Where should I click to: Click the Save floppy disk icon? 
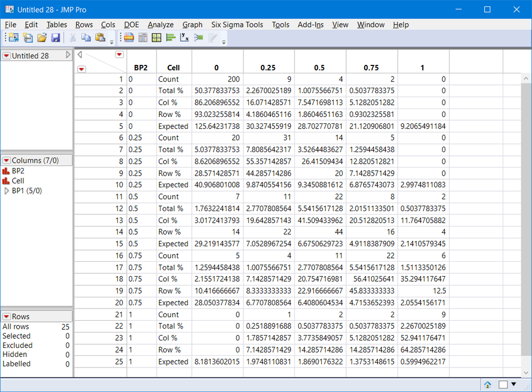[x=55, y=38]
